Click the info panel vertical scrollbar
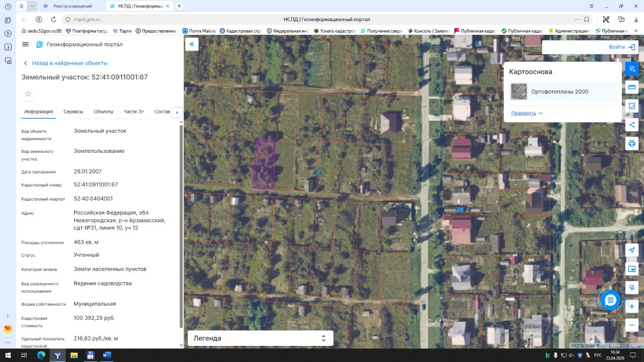Image resolution: width=644 pixels, height=362 pixels. (181, 226)
